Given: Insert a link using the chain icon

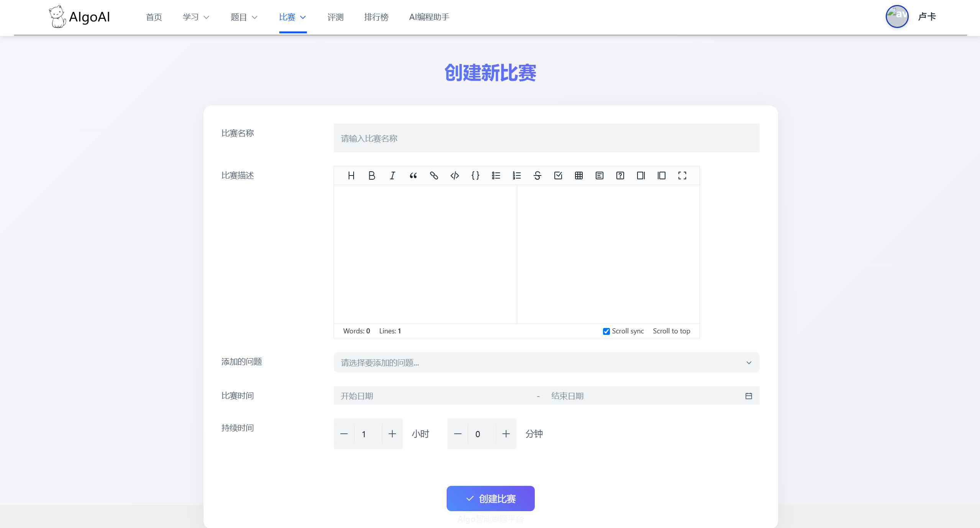Looking at the screenshot, I should pyautogui.click(x=434, y=175).
